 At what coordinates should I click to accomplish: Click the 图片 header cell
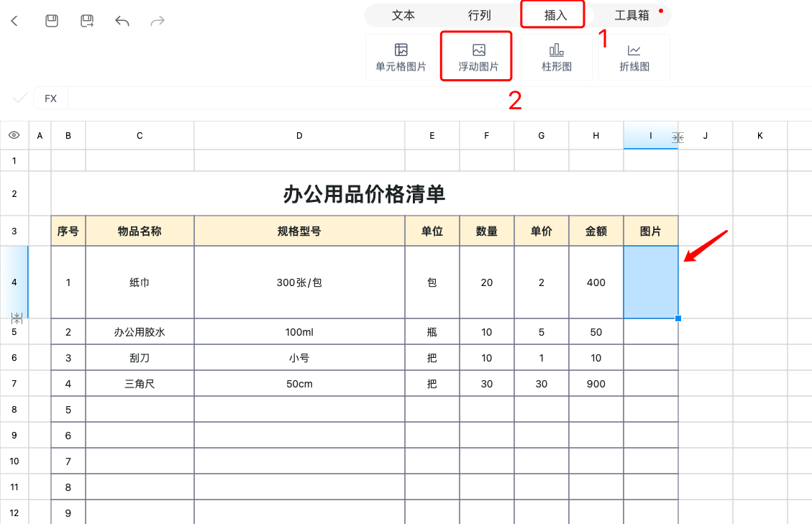[x=650, y=231]
